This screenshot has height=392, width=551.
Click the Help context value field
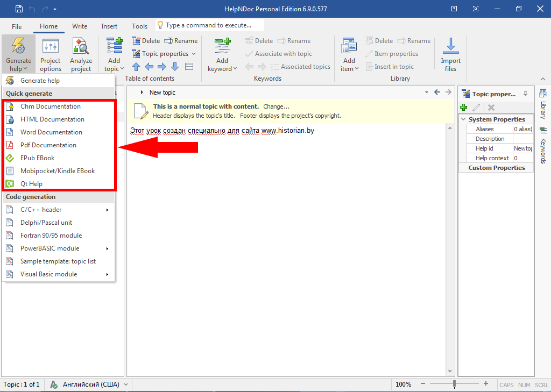(523, 158)
